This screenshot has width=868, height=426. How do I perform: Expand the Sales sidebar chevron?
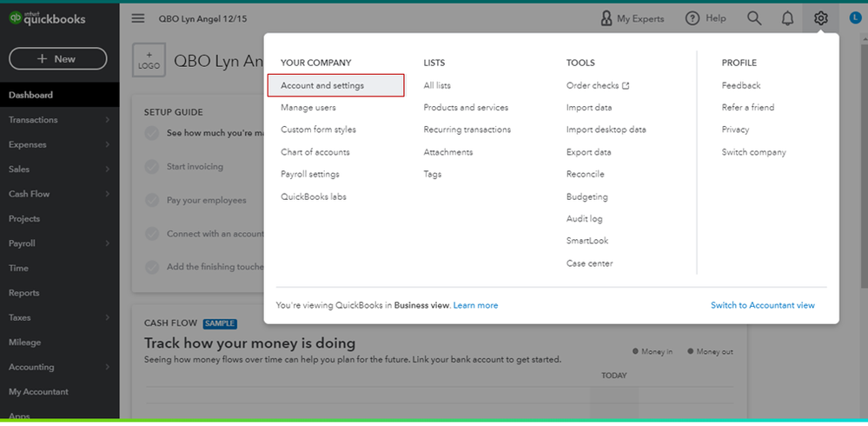(x=107, y=169)
